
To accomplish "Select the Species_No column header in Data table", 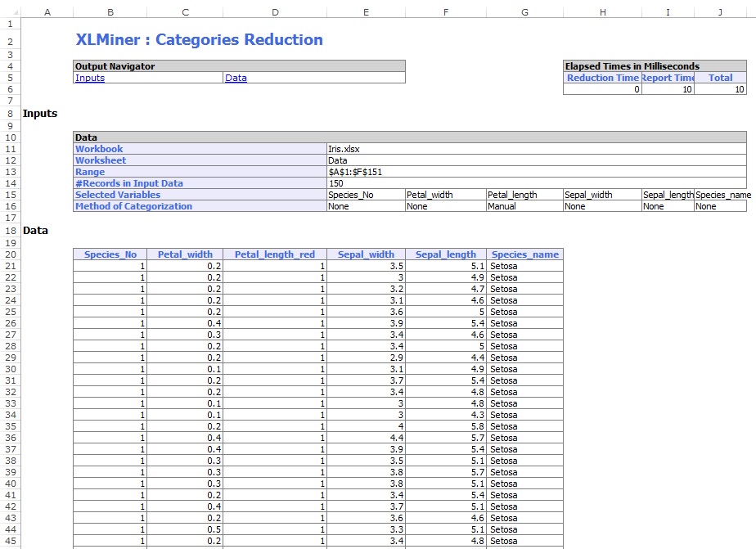I will pyautogui.click(x=110, y=254).
